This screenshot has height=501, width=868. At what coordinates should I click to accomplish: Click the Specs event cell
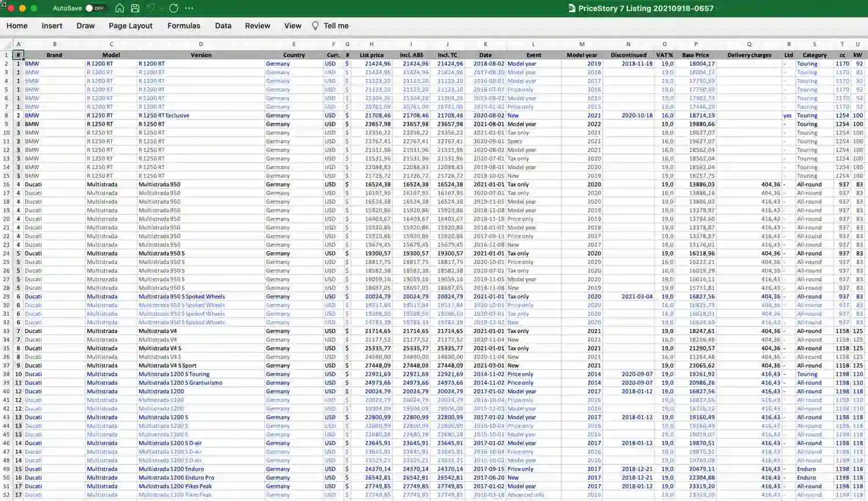534,141
